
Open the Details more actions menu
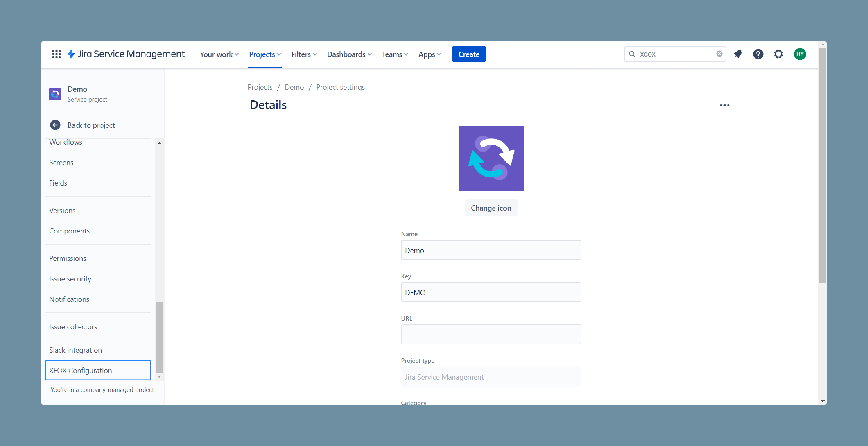725,105
